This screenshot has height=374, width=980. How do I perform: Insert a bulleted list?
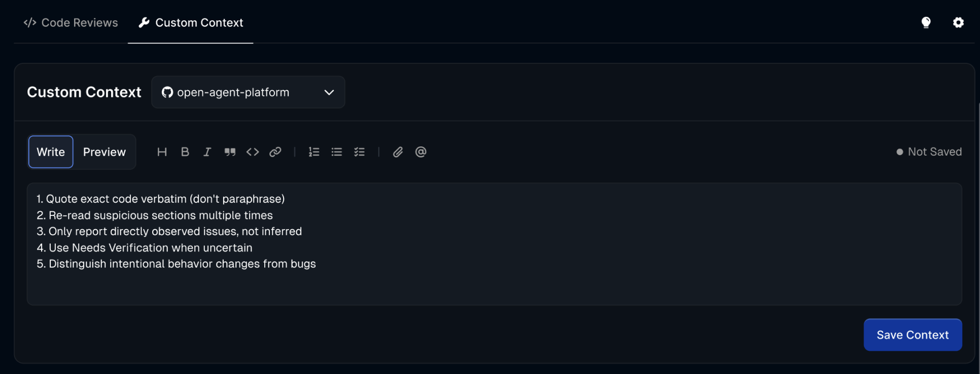[337, 152]
